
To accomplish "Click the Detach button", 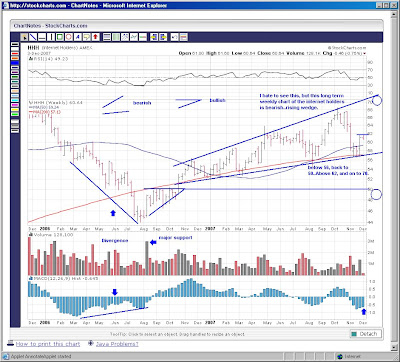I will tap(365, 334).
